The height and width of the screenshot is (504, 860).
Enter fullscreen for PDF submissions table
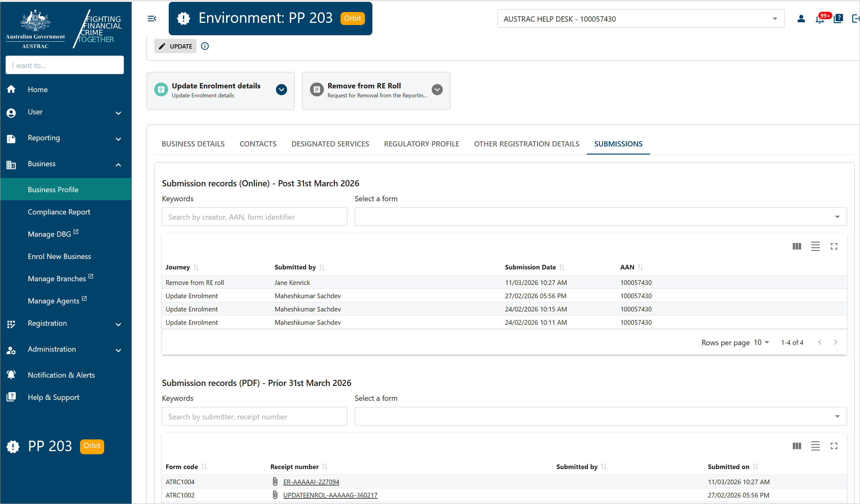pyautogui.click(x=834, y=446)
